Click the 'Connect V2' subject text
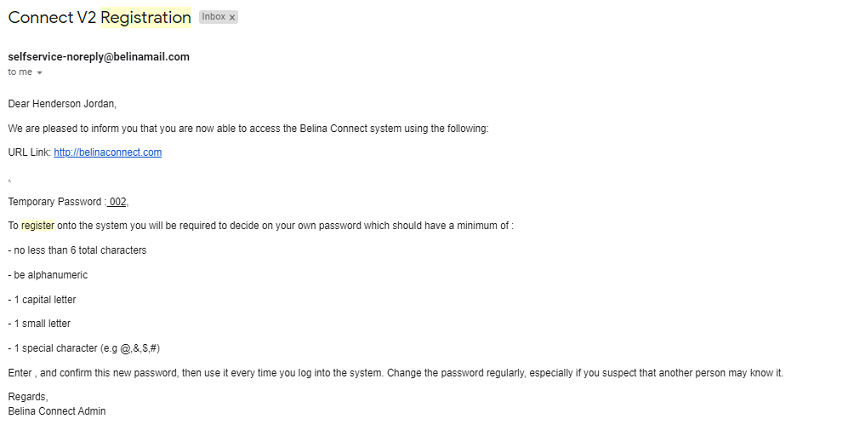The width and height of the screenshot is (854, 442). click(52, 17)
